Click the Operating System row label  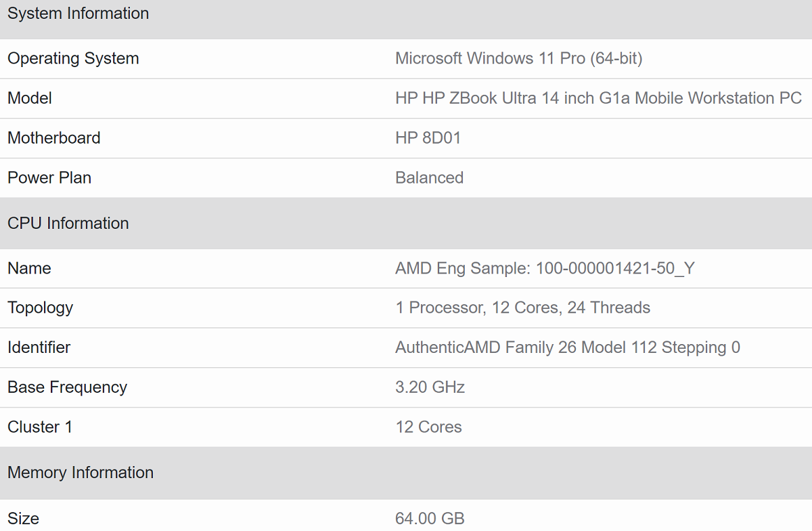[73, 59]
